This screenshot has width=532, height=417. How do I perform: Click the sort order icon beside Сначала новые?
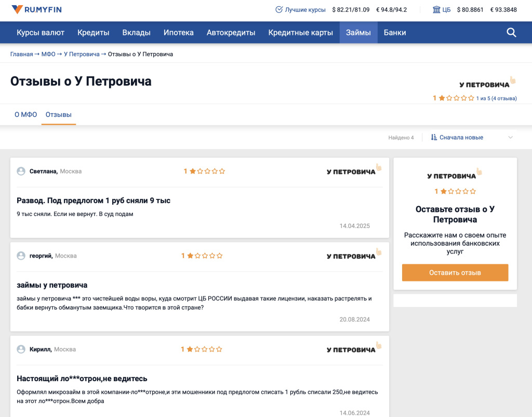pos(434,138)
